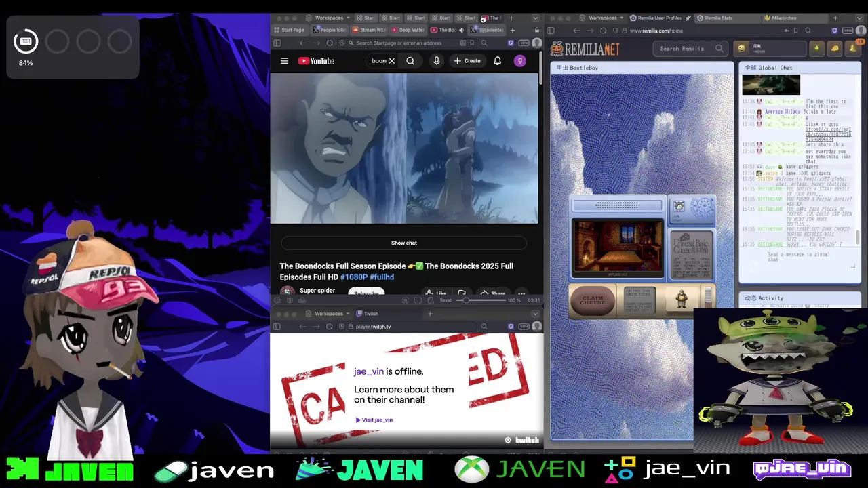Screen dimensions: 868x488
Task: Go to YouTube home via logo
Action: (x=317, y=61)
